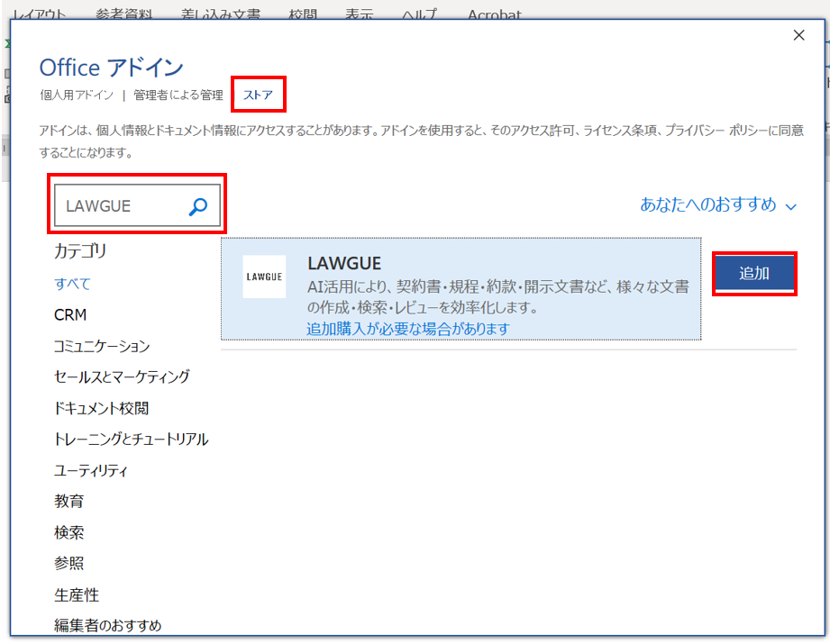Close the Office Add-ins dialog
This screenshot has width=830, height=644.
pos(798,35)
